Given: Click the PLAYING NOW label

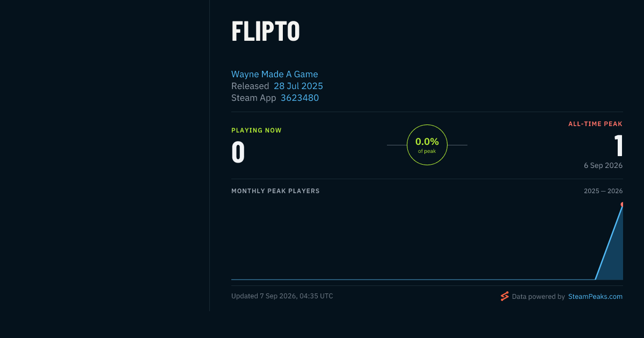Looking at the screenshot, I should click(257, 130).
